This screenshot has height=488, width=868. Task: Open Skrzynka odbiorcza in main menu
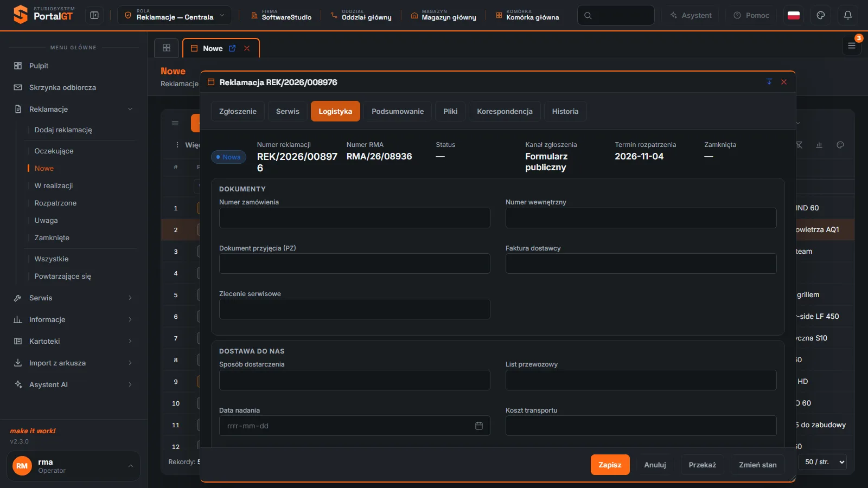click(73, 87)
